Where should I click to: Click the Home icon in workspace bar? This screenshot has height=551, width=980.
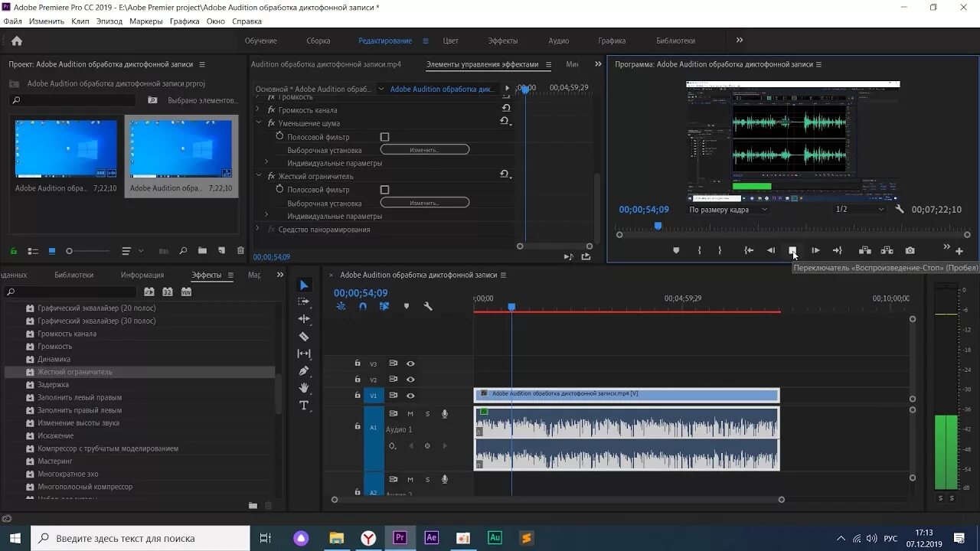(17, 41)
